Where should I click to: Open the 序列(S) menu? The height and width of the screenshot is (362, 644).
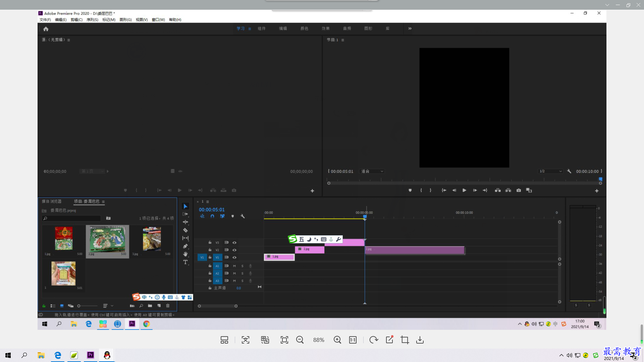click(92, 20)
